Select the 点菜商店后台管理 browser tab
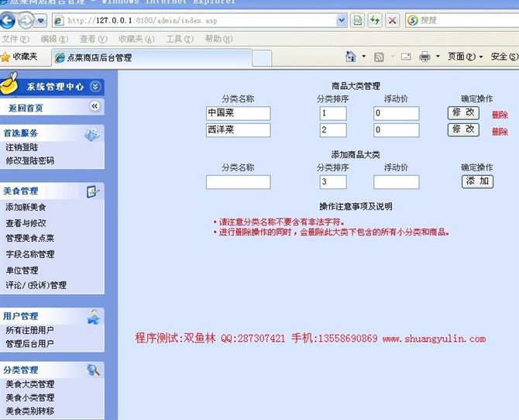This screenshot has height=420, width=519. [x=152, y=57]
